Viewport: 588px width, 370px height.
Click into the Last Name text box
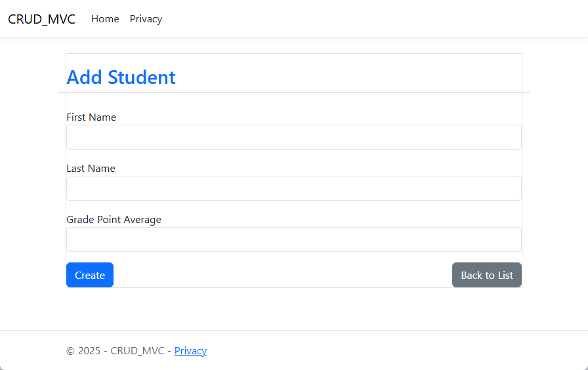293,188
